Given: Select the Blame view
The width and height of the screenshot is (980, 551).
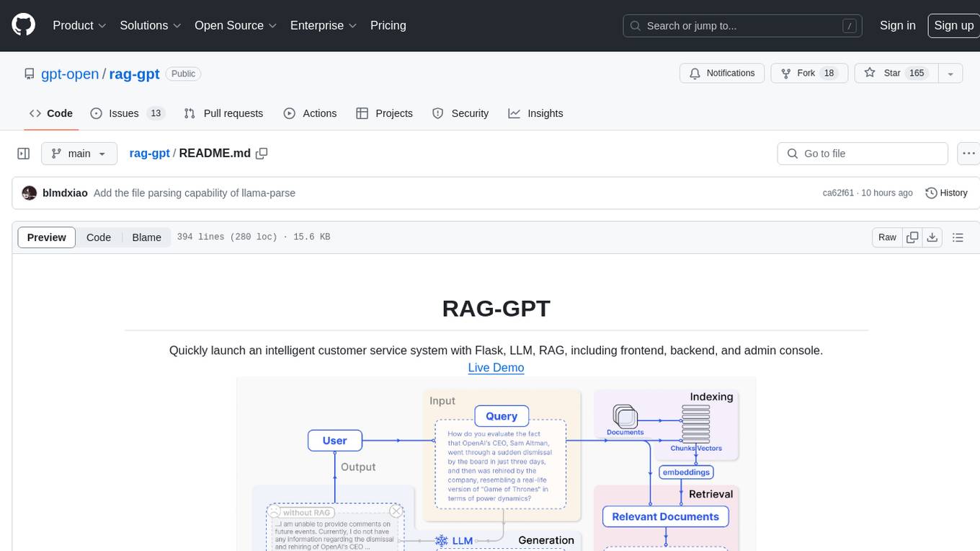Looking at the screenshot, I should [146, 237].
